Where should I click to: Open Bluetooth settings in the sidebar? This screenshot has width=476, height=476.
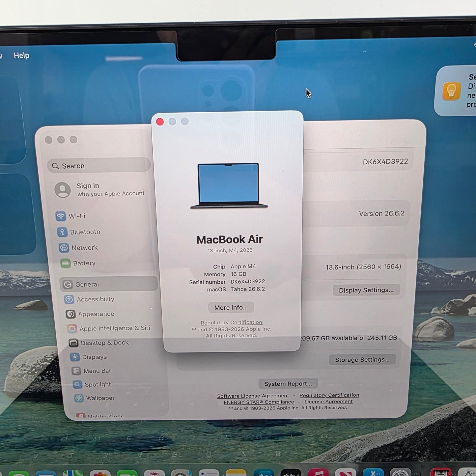pyautogui.click(x=78, y=232)
